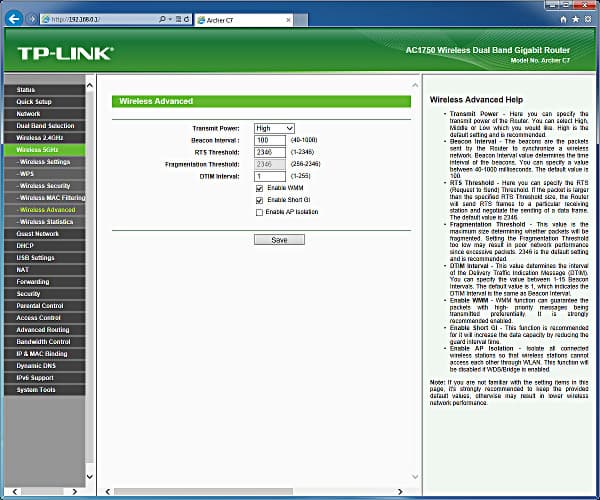Image resolution: width=600 pixels, height=500 pixels.
Task: Select the Wireless 5GHz sidebar menu
Action: 44,150
